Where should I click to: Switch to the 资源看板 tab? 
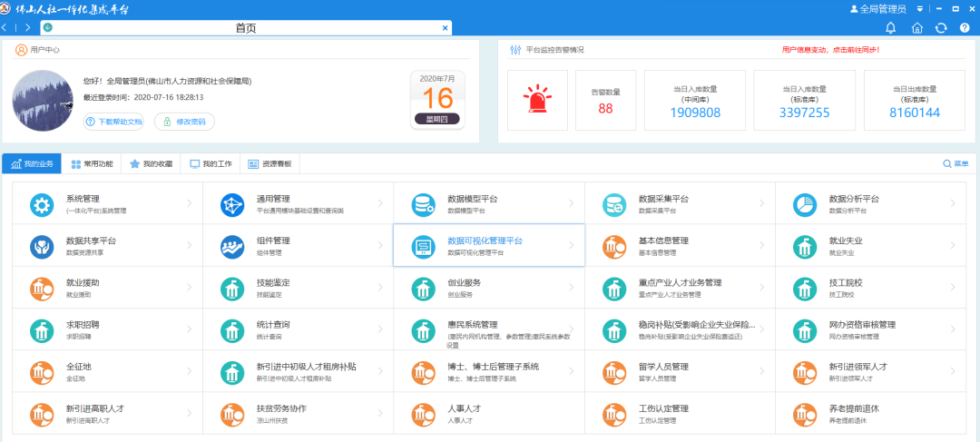click(269, 164)
